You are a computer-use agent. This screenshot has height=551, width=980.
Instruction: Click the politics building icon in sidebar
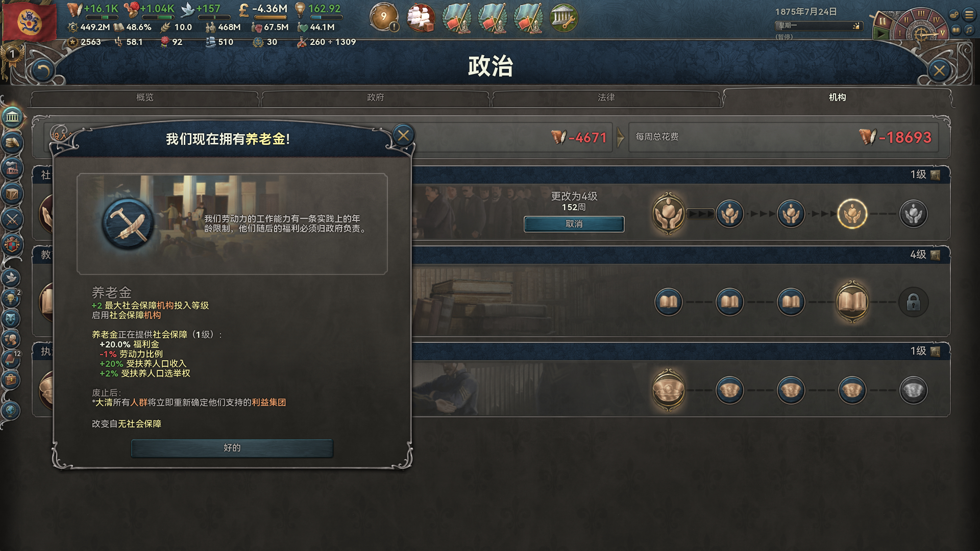pyautogui.click(x=12, y=117)
